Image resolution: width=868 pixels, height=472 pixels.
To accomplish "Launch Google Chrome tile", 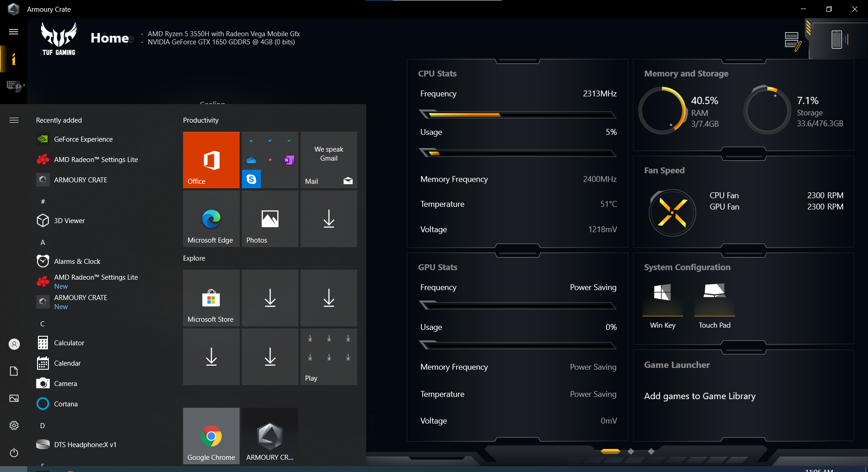I will [x=211, y=436].
